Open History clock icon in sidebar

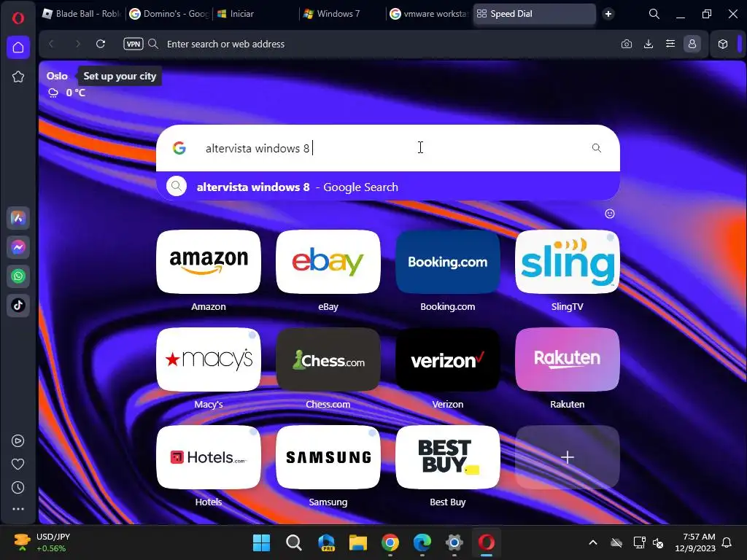coord(18,487)
